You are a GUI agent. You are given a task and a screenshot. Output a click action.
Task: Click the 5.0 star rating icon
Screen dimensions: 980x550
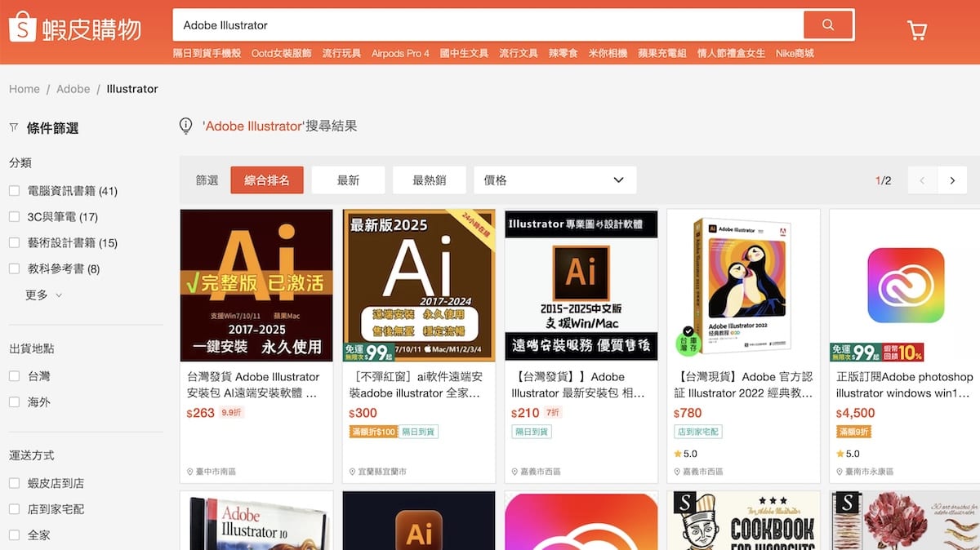point(676,454)
